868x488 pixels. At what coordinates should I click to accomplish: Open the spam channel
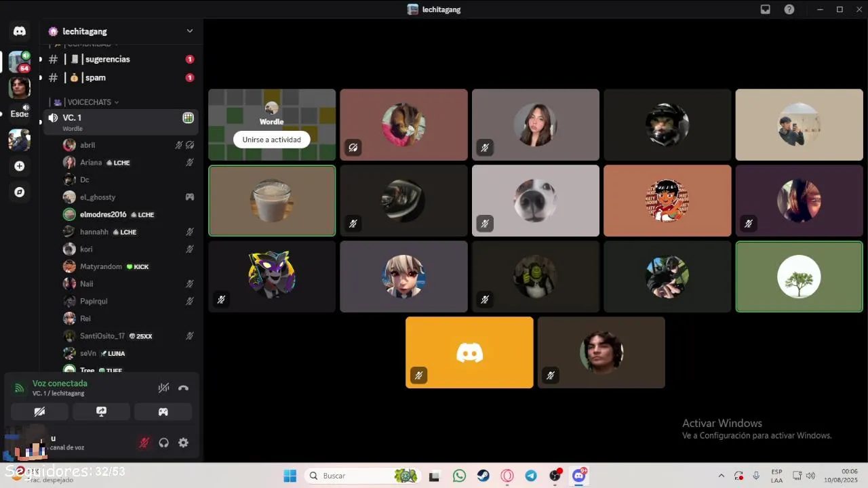tap(120, 77)
